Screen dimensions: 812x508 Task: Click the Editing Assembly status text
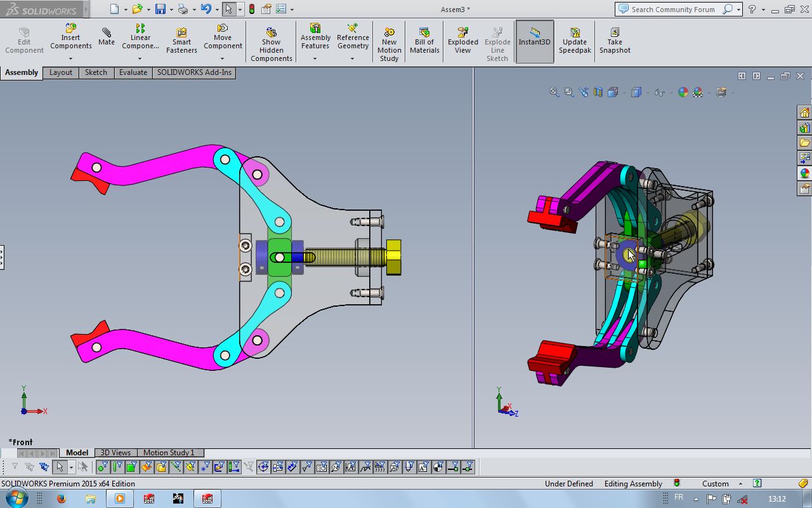633,484
